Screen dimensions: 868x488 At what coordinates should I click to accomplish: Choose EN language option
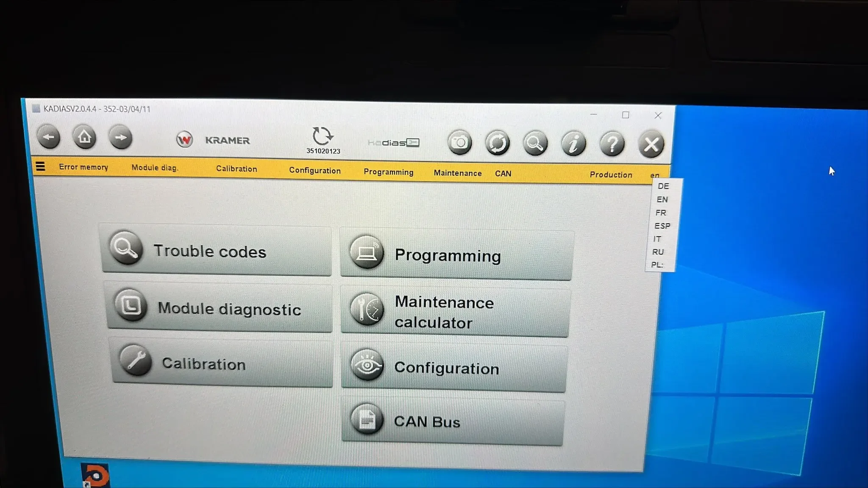662,200
